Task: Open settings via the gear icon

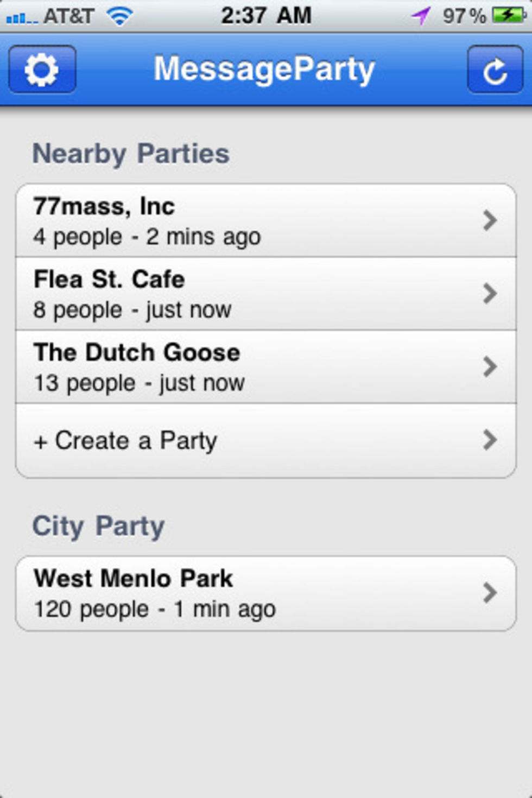Action: pos(42,69)
